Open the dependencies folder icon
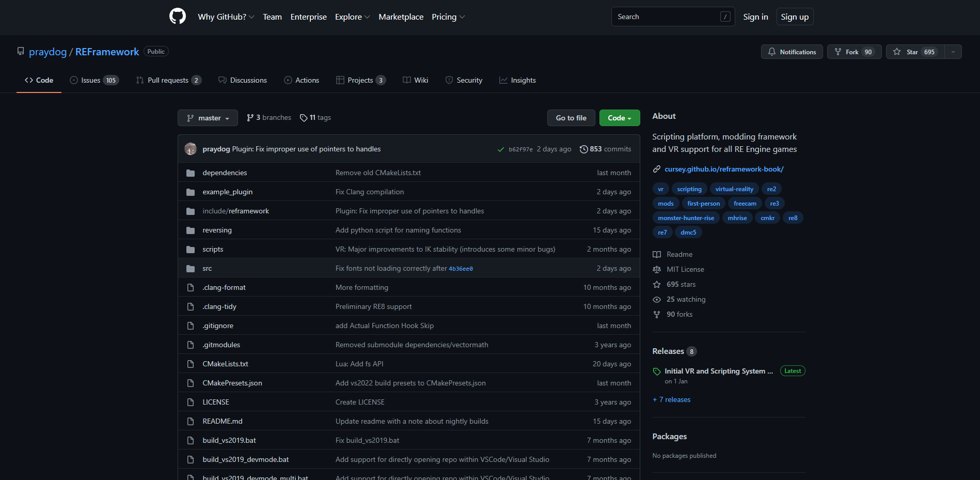The width and height of the screenshot is (980, 480). [x=191, y=173]
